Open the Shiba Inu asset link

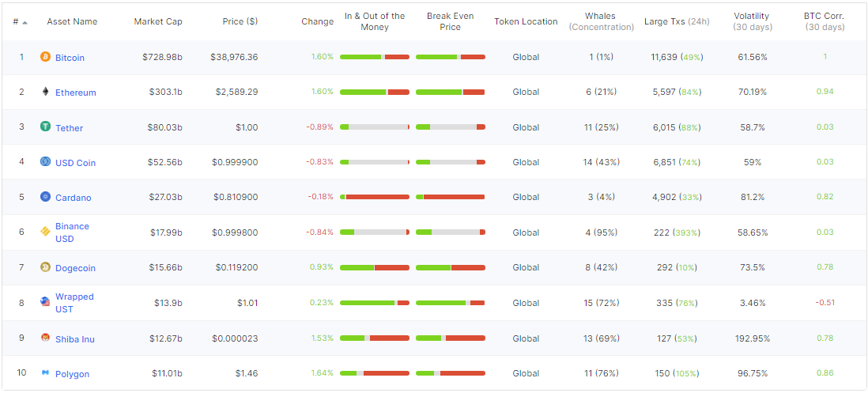pos(75,338)
